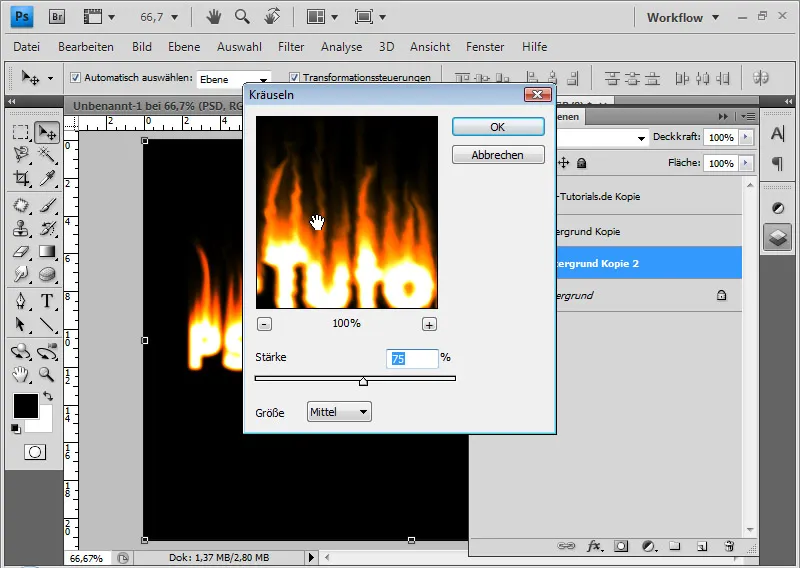Open the Fenster menu
The image size is (800, 568).
pos(485,47)
